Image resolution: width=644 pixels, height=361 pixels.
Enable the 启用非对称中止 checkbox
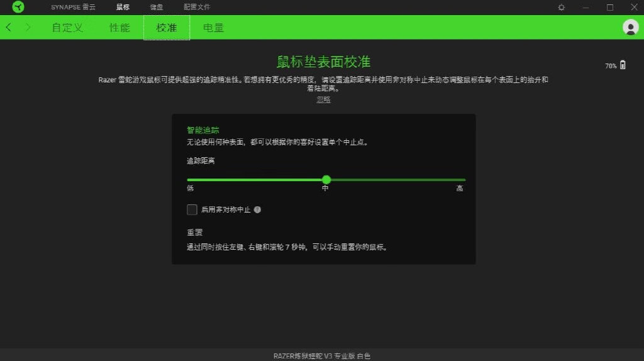192,210
